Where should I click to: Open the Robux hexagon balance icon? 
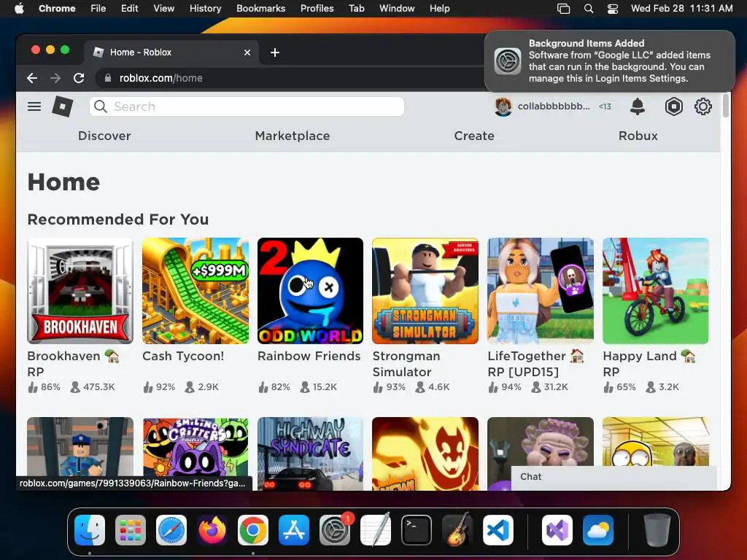[673, 106]
